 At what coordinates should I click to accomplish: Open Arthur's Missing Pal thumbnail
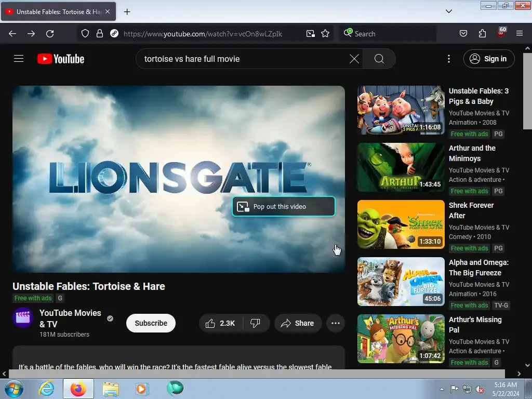tap(401, 339)
